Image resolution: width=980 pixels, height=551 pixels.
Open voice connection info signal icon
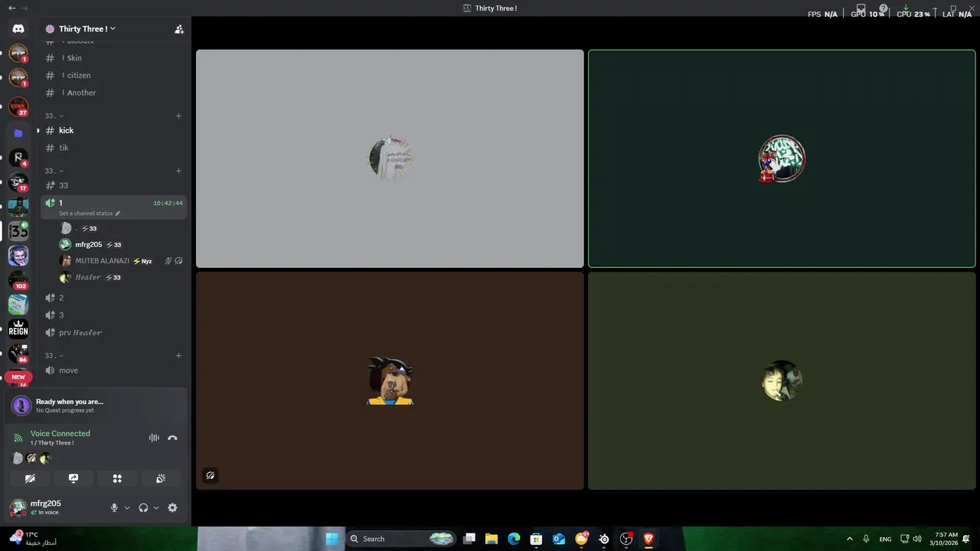click(18, 438)
